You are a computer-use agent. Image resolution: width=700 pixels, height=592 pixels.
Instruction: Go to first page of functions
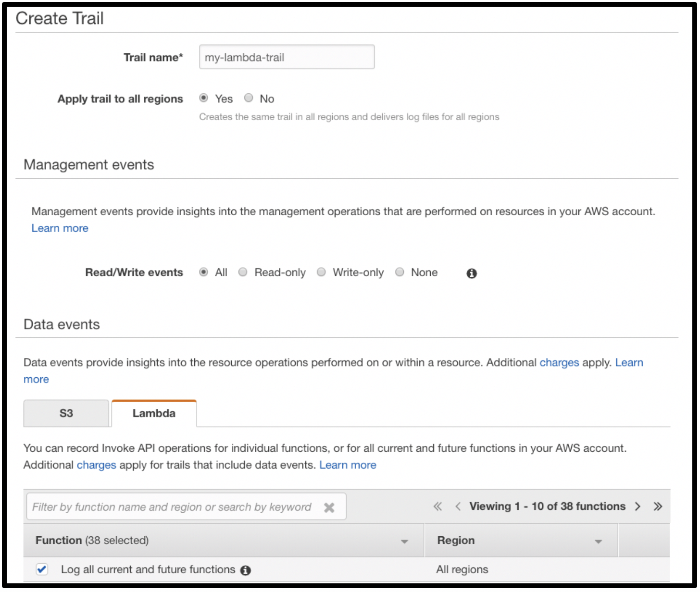[437, 506]
